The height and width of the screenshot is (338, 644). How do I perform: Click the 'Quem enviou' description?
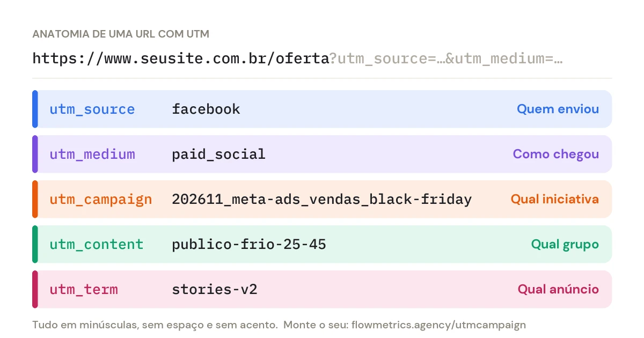(558, 109)
